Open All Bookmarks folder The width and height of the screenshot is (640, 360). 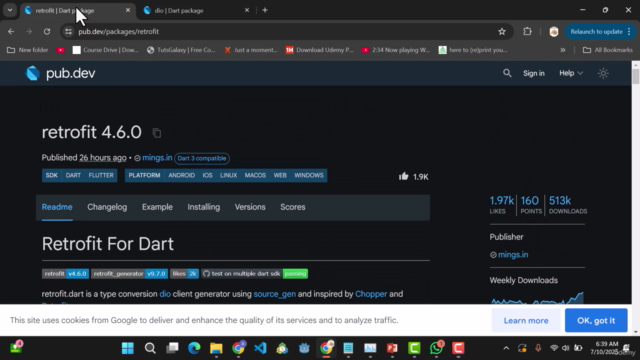pyautogui.click(x=608, y=50)
